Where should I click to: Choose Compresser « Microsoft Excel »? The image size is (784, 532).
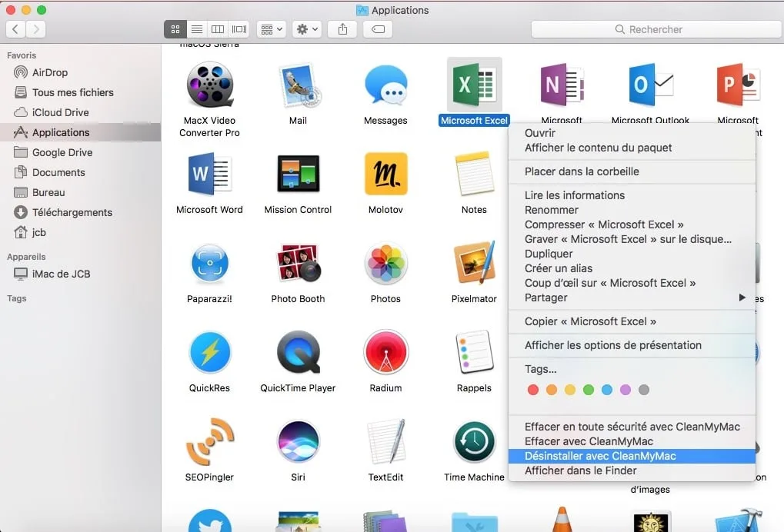pyautogui.click(x=632, y=224)
